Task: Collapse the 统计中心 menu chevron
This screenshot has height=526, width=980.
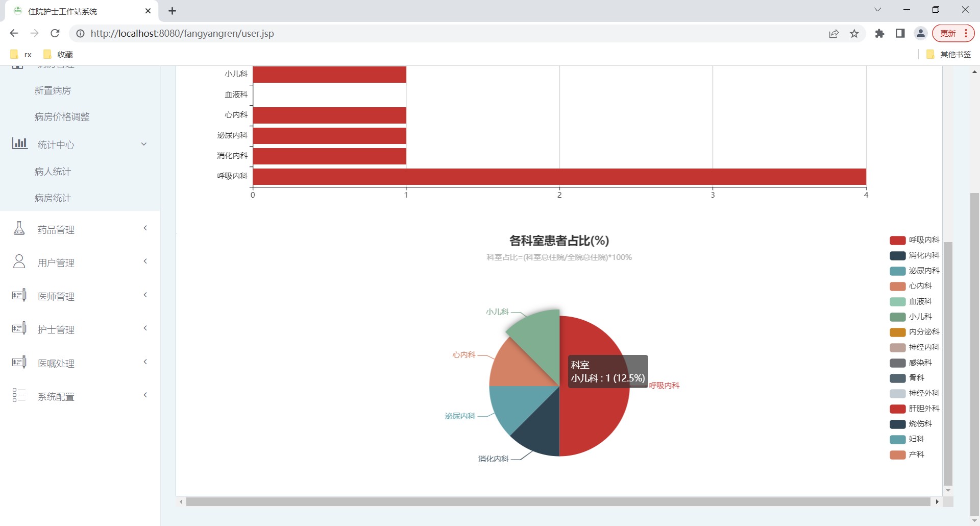Action: 144,144
